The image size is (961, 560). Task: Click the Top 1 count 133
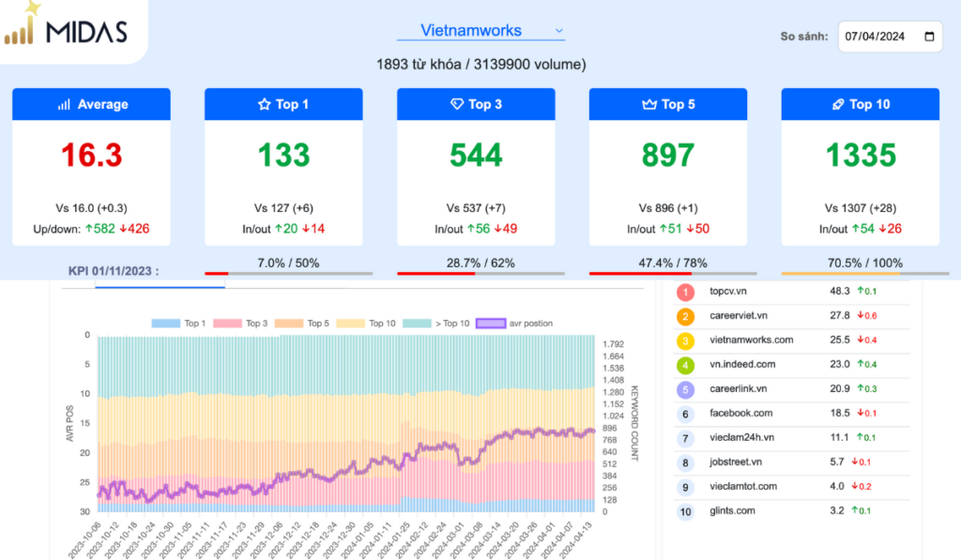(x=283, y=155)
